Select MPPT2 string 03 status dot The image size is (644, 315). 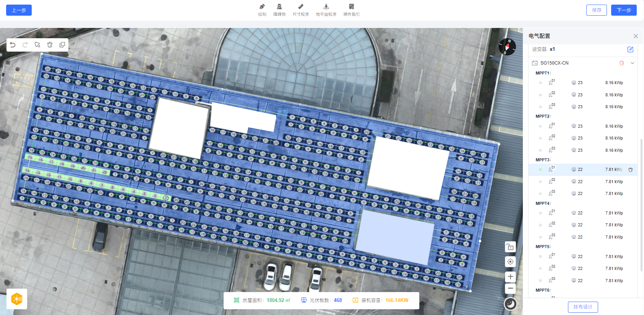tap(540, 150)
